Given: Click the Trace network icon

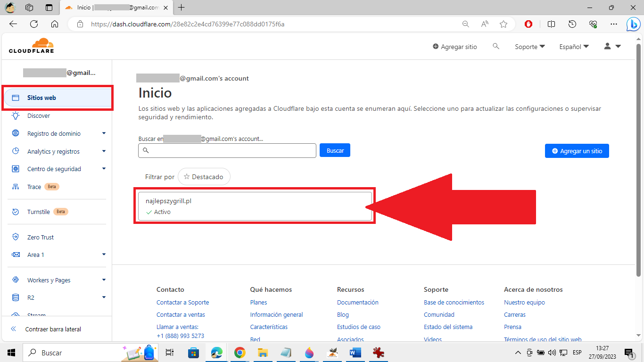Looking at the screenshot, I should (16, 187).
